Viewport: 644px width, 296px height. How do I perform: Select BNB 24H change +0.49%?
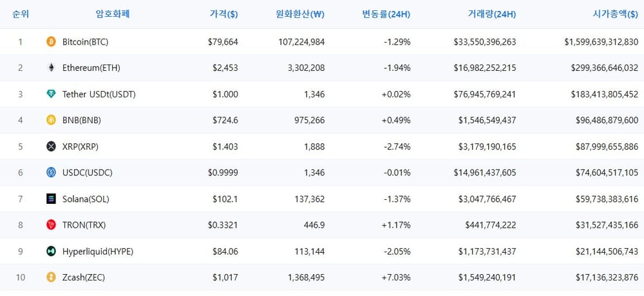click(395, 121)
